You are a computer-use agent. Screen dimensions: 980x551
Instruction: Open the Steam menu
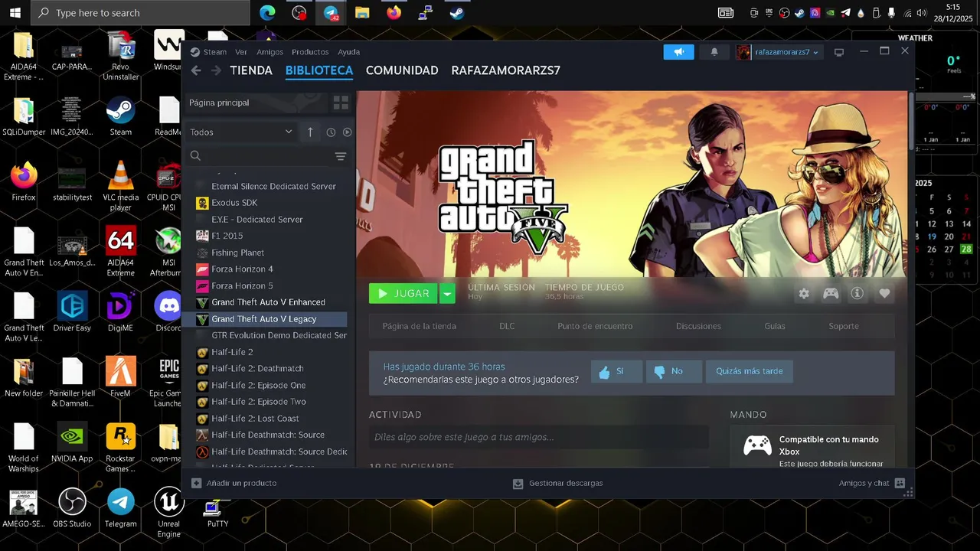pos(214,52)
